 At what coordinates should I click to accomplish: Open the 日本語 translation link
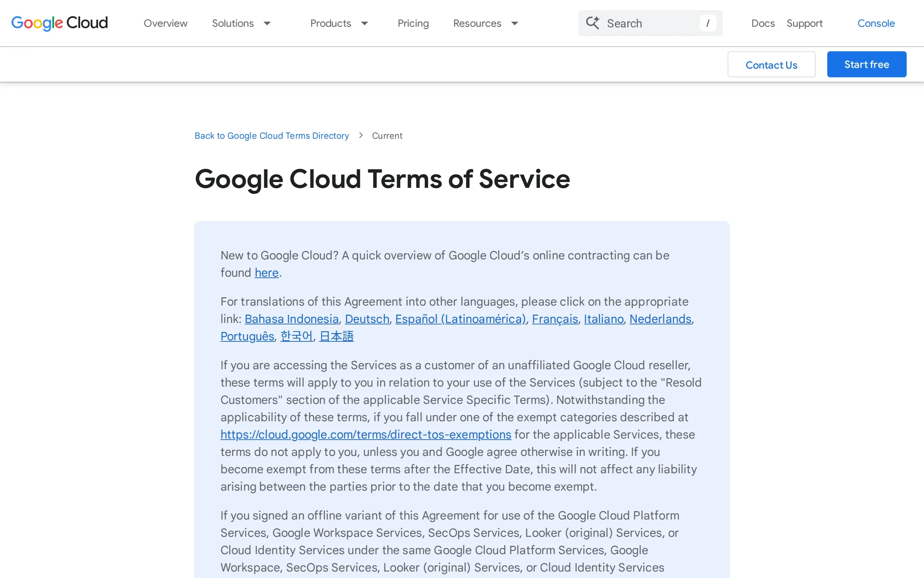click(336, 336)
